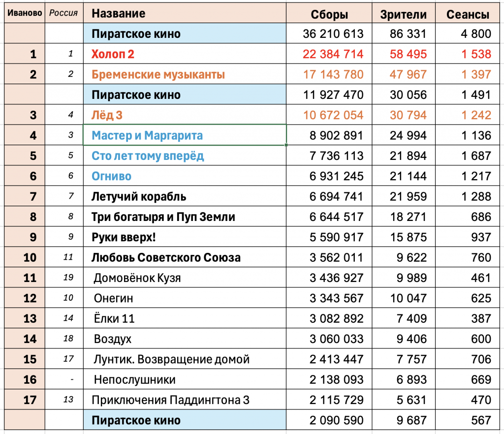Click the viewers value 47 967

pyautogui.click(x=408, y=74)
